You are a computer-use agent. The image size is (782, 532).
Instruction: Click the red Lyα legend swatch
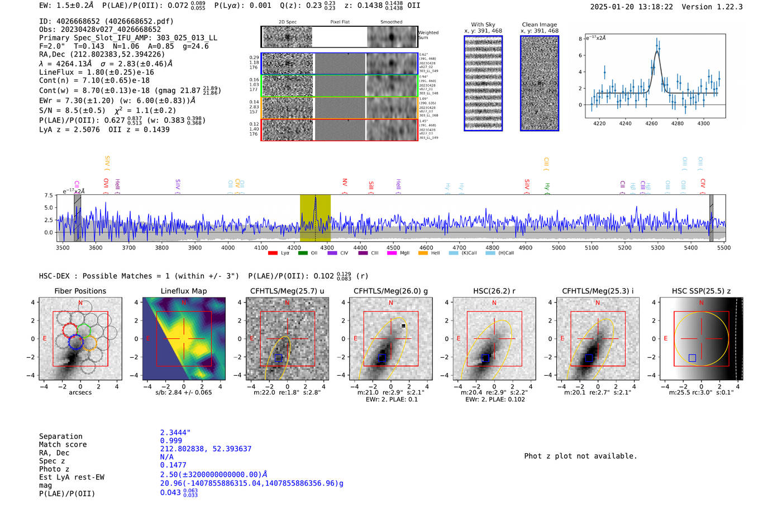(273, 253)
